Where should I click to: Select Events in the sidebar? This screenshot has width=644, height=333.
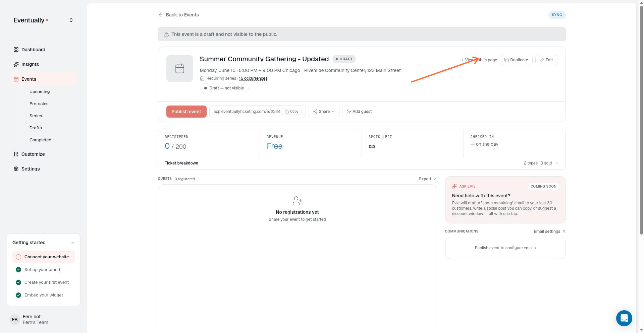44,79
